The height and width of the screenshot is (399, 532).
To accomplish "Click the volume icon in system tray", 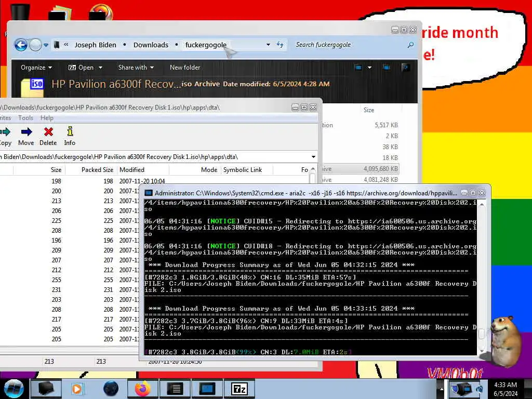I will [480, 389].
